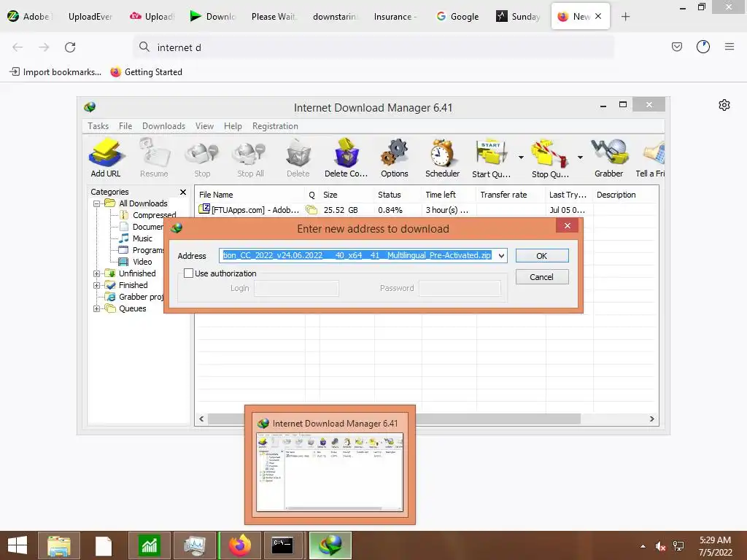
Task: Open the Downloads menu
Action: point(163,126)
